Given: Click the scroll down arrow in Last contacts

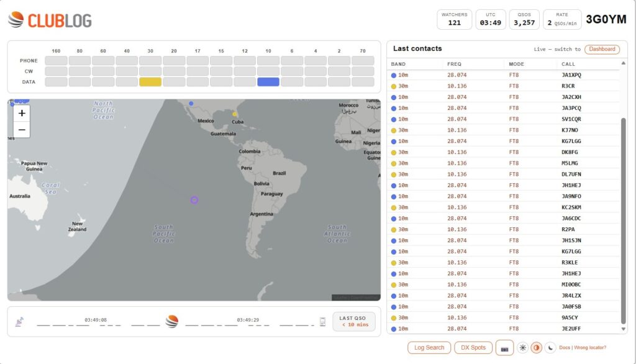Looking at the screenshot, I should (624, 329).
